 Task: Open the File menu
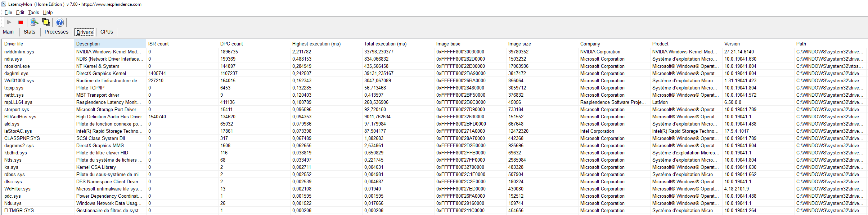8,12
